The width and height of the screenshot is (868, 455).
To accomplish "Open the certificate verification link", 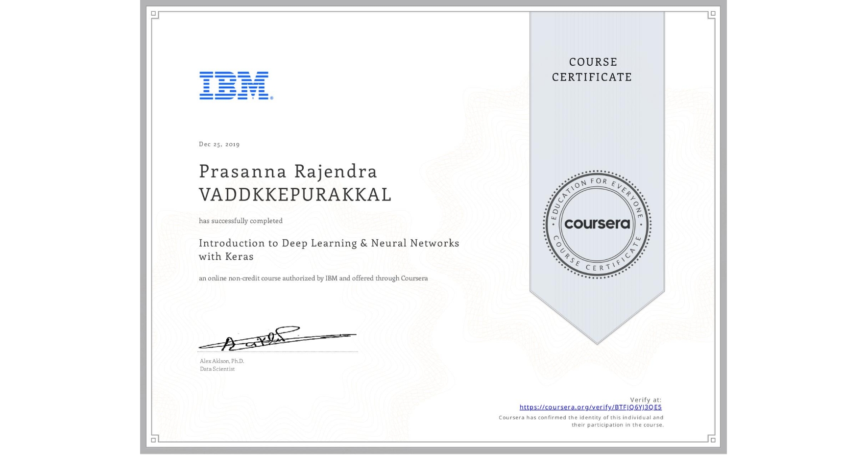I will (590, 407).
